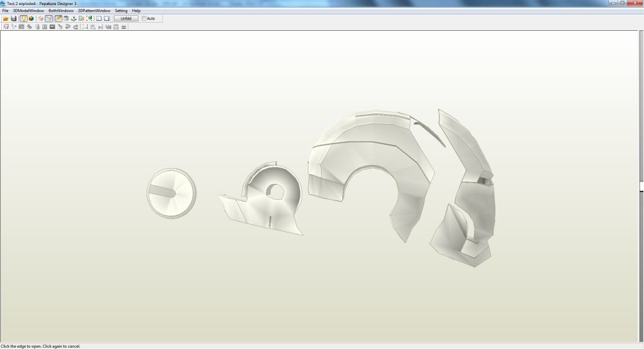Screen dimensions: 644x349
Task: Switch to split two-pane window layout
Action: (x=99, y=18)
